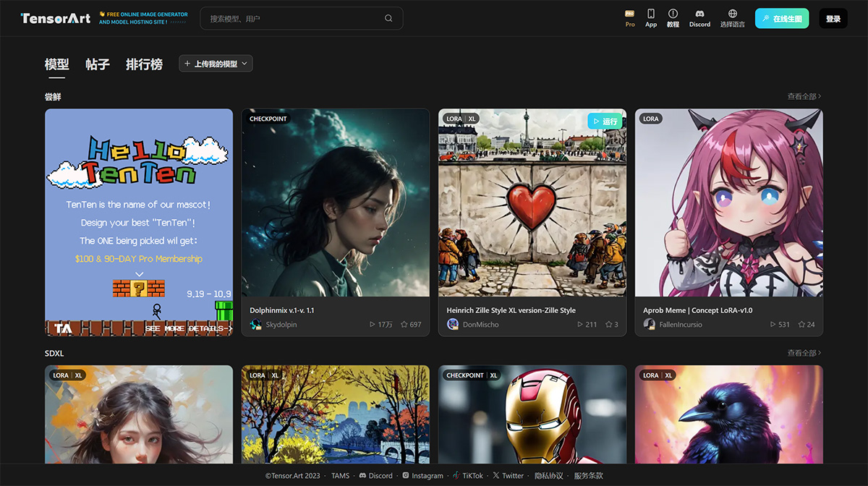Open TikTok from the footer icons
The width and height of the screenshot is (868, 486).
(456, 475)
